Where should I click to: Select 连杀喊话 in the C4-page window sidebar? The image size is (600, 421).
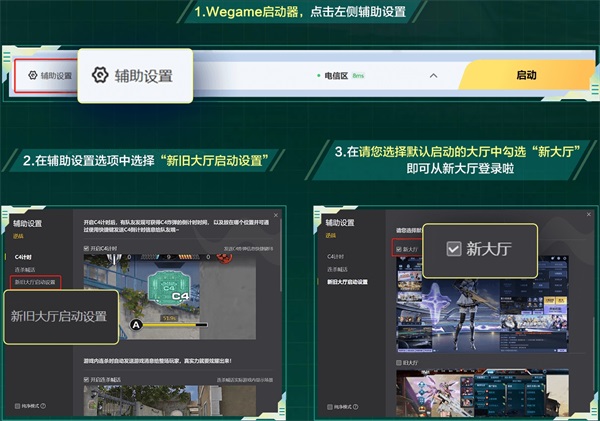pyautogui.click(x=25, y=270)
